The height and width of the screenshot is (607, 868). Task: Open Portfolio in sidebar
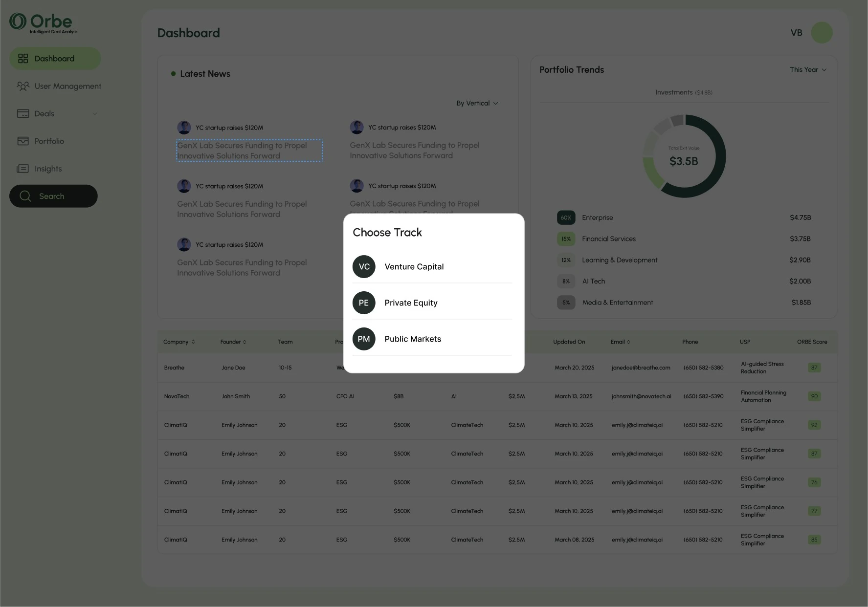point(41,141)
